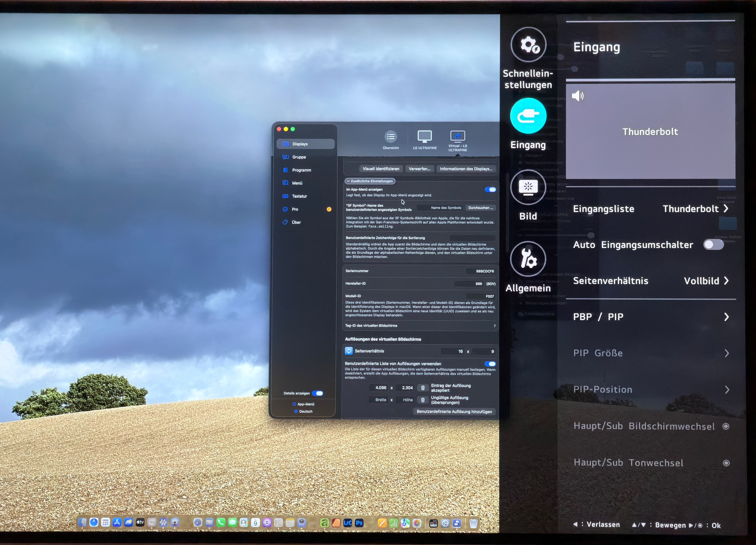This screenshot has width=756, height=545.
Task: Open the Bild monitor icon
Action: coord(528,187)
